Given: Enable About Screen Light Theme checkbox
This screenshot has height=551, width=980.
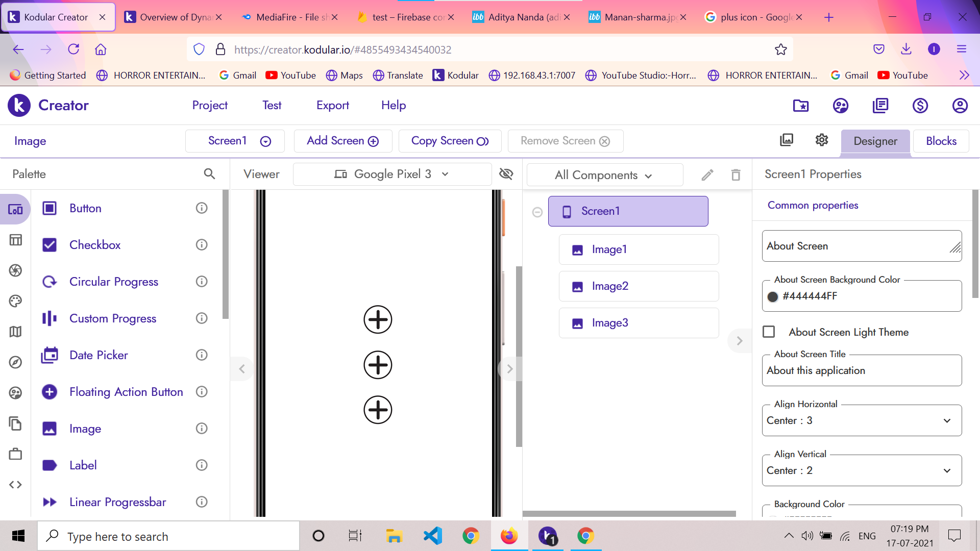Looking at the screenshot, I should click(769, 332).
